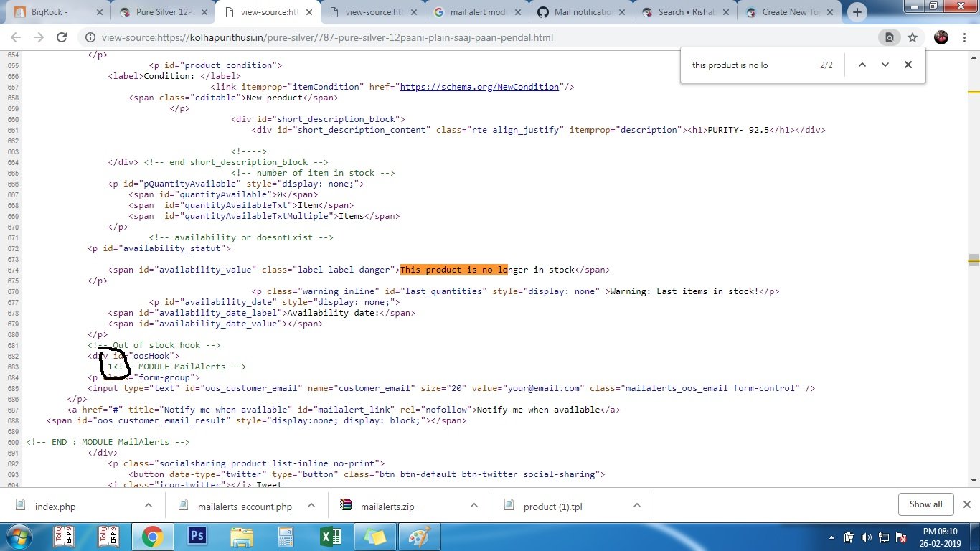Image resolution: width=980 pixels, height=551 pixels.
Task: Click "Notify me when available" text on line 687
Action: (x=538, y=410)
